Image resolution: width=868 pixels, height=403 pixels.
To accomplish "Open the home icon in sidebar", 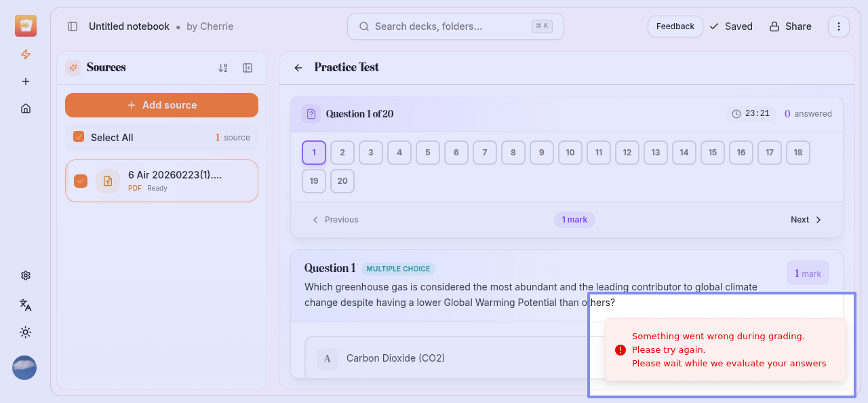I will tap(26, 109).
